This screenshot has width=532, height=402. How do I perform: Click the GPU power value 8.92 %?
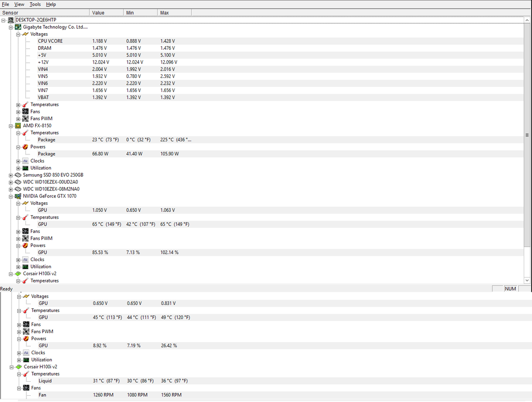pyautogui.click(x=100, y=346)
